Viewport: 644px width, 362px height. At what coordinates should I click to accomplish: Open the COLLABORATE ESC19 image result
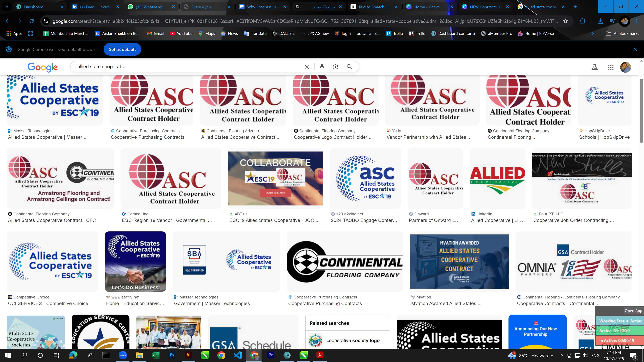pos(275,178)
